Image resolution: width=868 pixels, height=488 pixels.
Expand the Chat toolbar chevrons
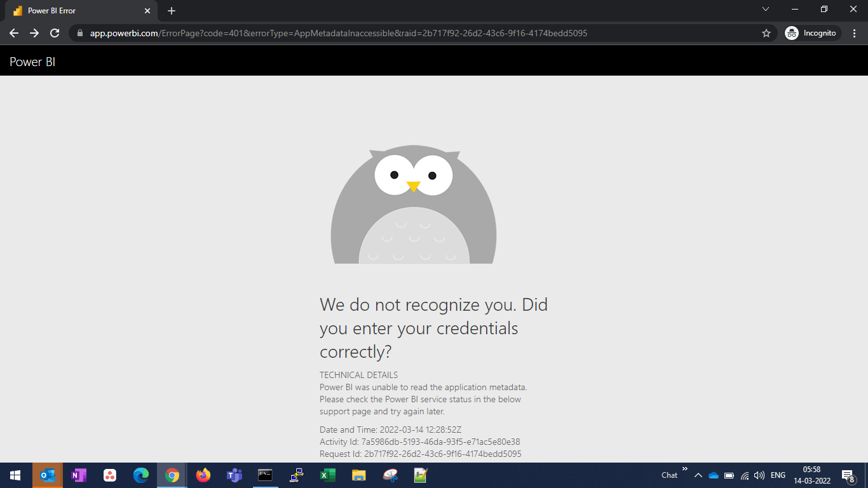point(685,469)
